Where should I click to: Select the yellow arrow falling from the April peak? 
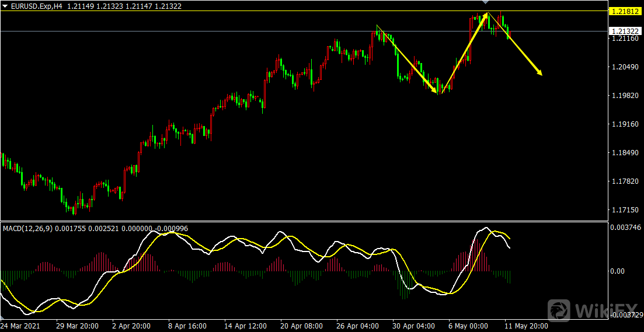[x=406, y=60]
